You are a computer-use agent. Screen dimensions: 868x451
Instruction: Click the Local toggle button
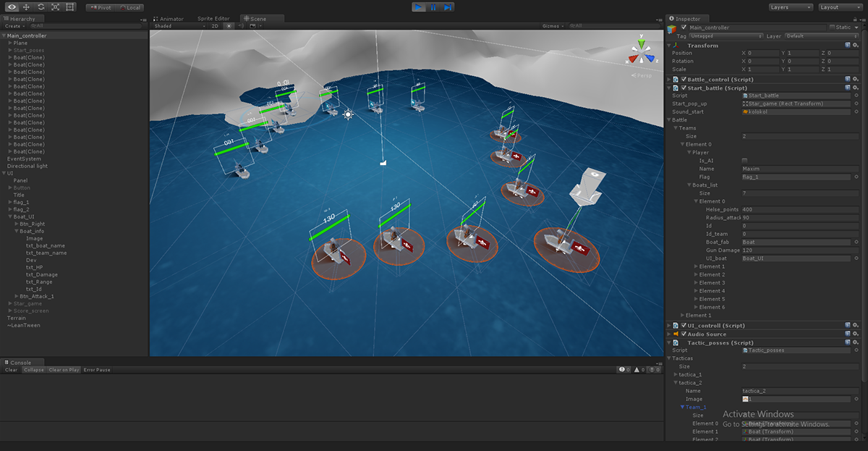click(x=130, y=7)
